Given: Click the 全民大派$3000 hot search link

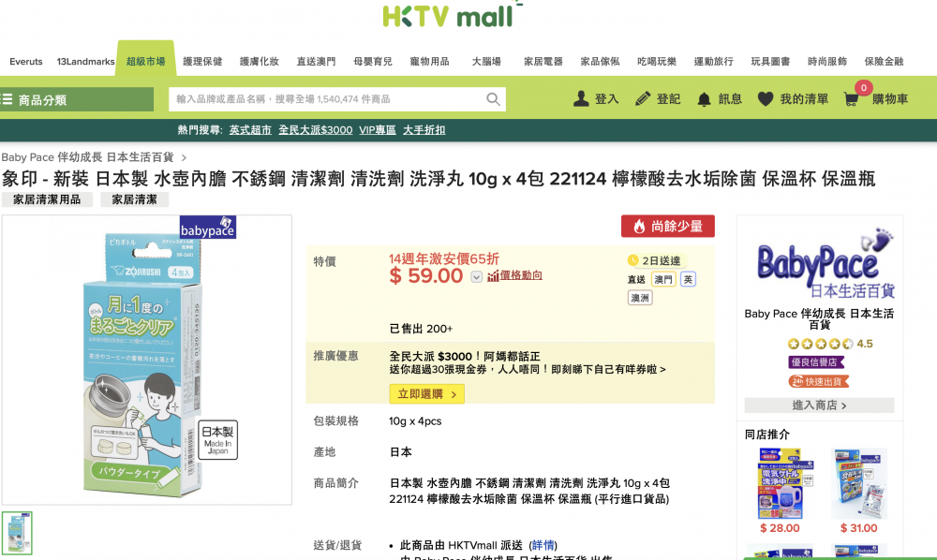Looking at the screenshot, I should pos(316,130).
